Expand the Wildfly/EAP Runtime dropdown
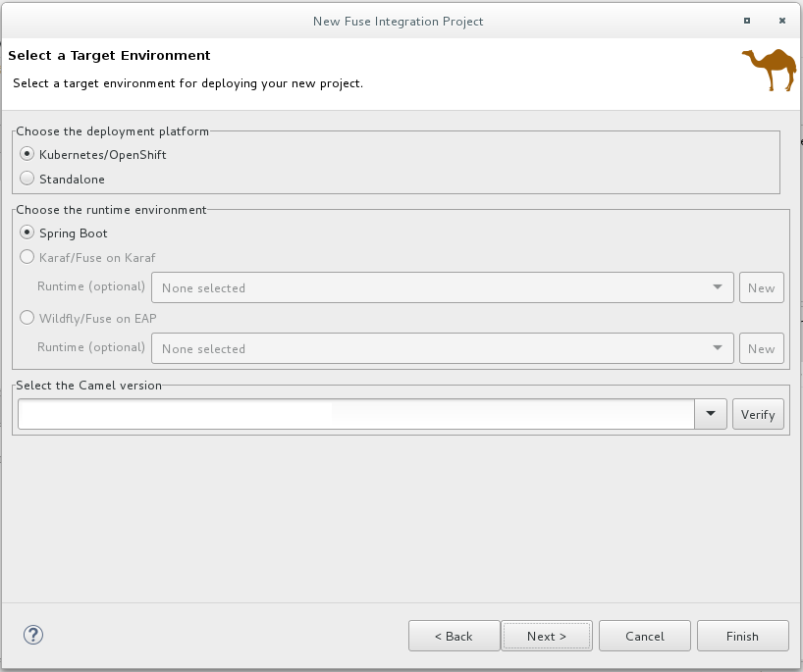Screen dimensions: 803x672 point(442,348)
